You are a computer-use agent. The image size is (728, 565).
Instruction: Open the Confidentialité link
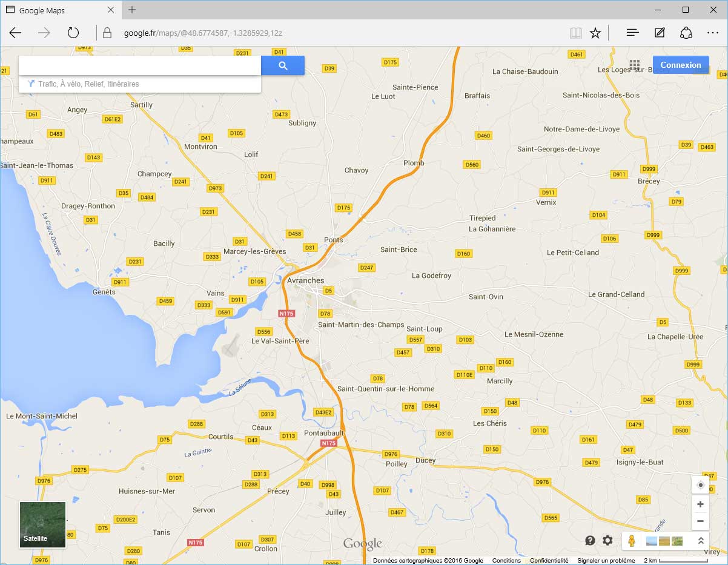(x=549, y=561)
